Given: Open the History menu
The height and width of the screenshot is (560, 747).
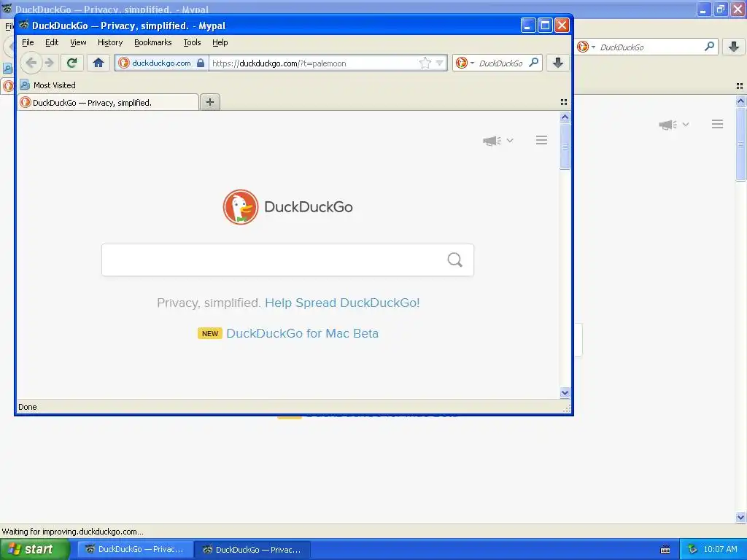Looking at the screenshot, I should [x=110, y=42].
